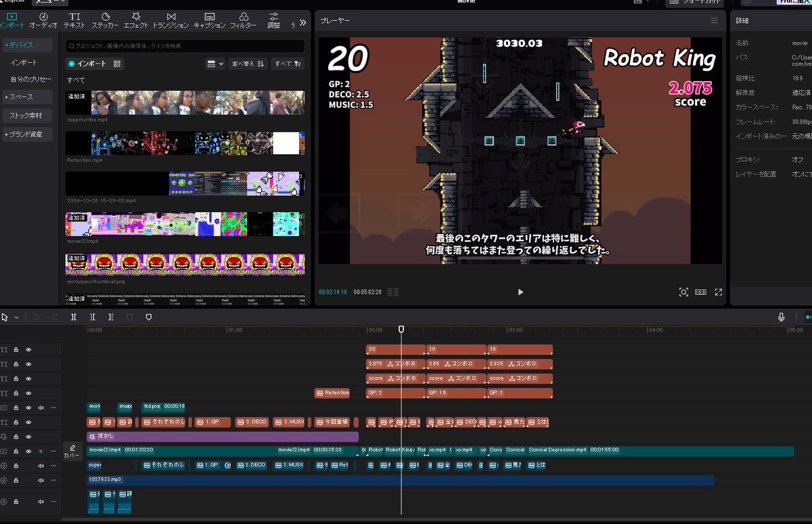Screen dimensions: 812x524
Task: Open the ショートカット shortcuts button
Action: (695, 3)
